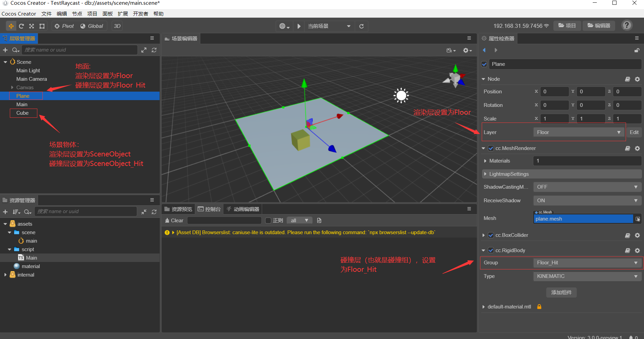This screenshot has width=644, height=339.
Task: Toggle the 正则 regex checkbox
Action: coord(268,221)
